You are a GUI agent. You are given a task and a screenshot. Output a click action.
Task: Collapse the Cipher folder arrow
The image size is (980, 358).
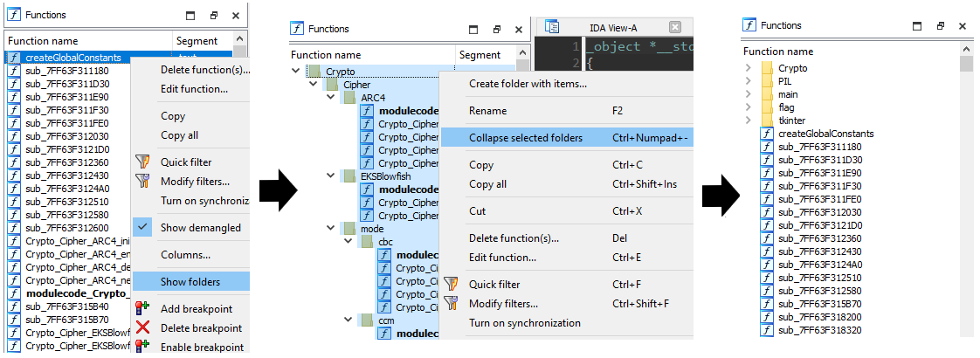pos(313,85)
